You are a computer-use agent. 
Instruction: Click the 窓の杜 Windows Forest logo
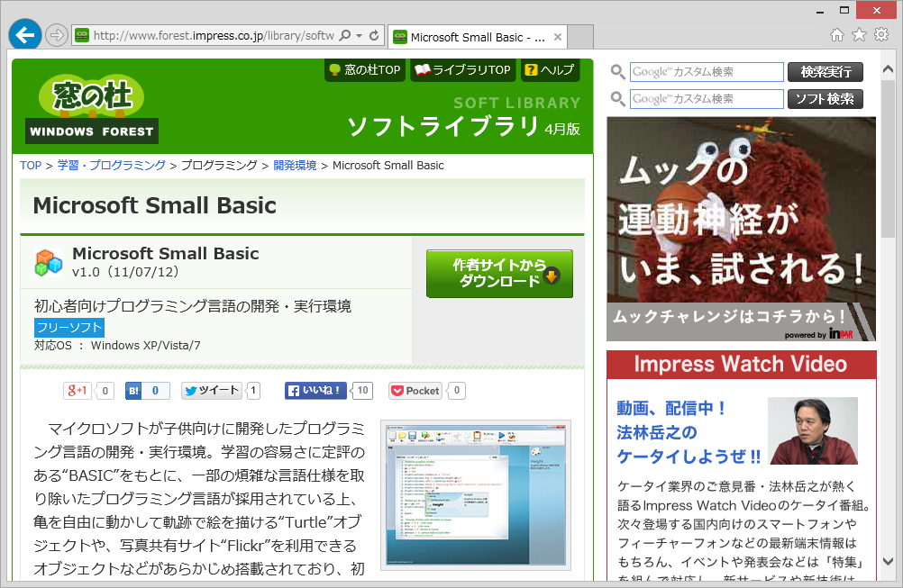pyautogui.click(x=92, y=109)
